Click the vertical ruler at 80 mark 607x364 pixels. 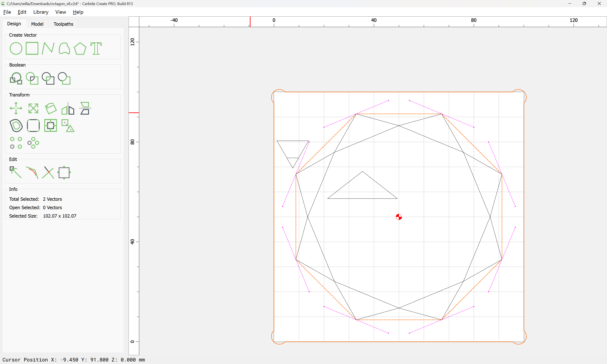(x=133, y=142)
